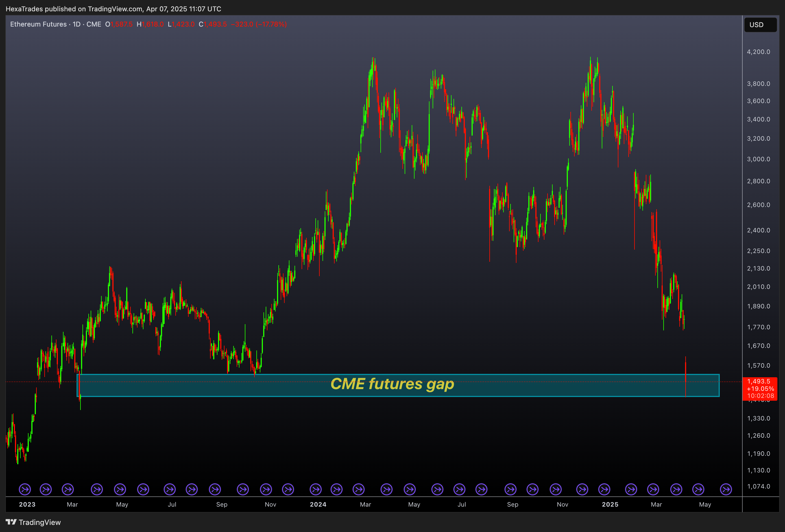Click contract-switch marker above Nov 2023 label
Viewport: 785px width, 532px height.
[x=266, y=489]
